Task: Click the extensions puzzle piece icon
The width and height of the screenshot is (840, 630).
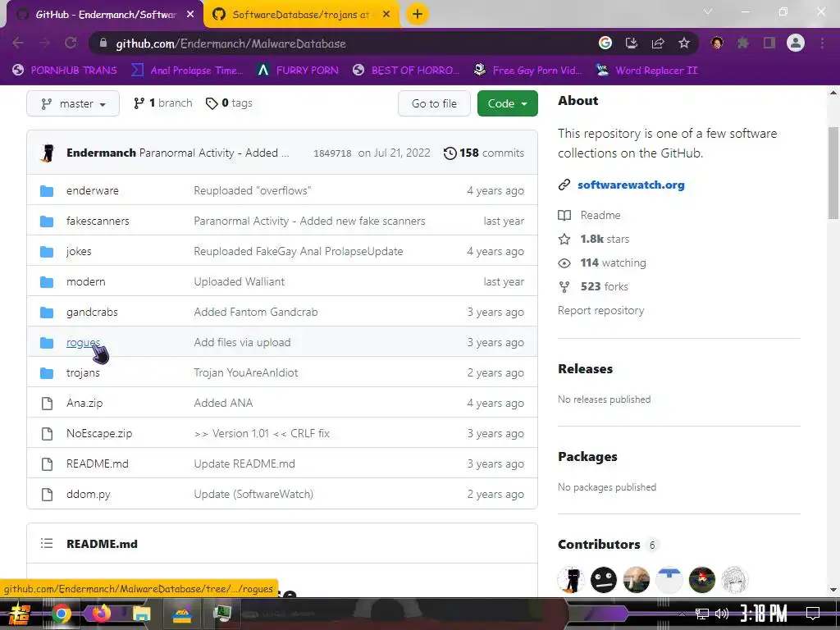Action: (743, 43)
